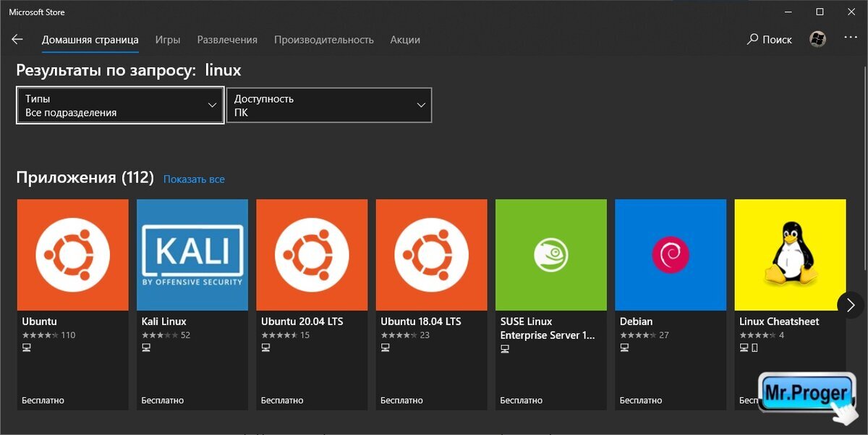Screen dimensions: 868x435
Task: Click Debian star rating with 27 reviews
Action: coord(644,335)
